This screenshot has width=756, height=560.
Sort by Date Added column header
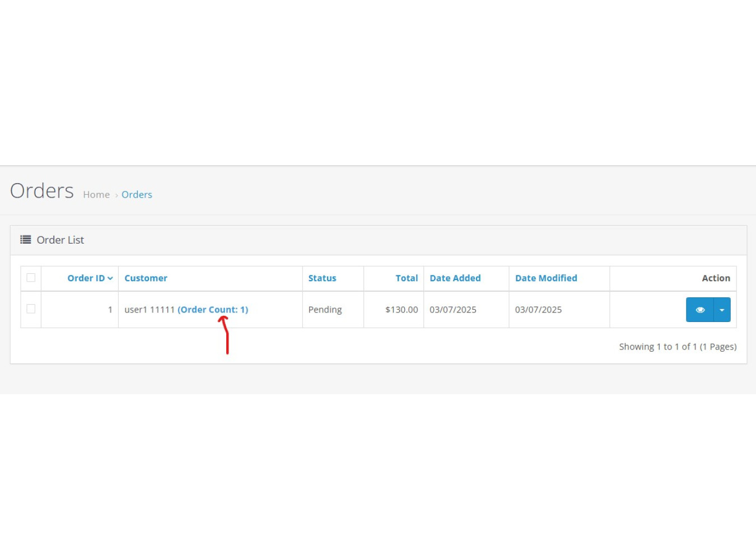coord(455,278)
